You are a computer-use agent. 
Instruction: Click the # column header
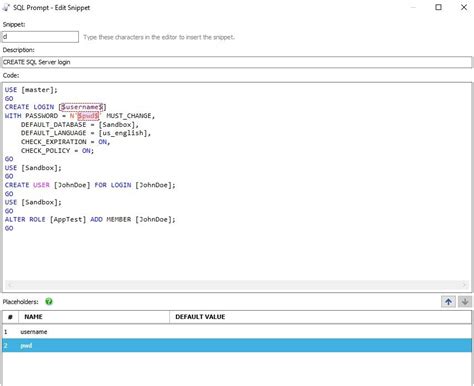pos(10,317)
